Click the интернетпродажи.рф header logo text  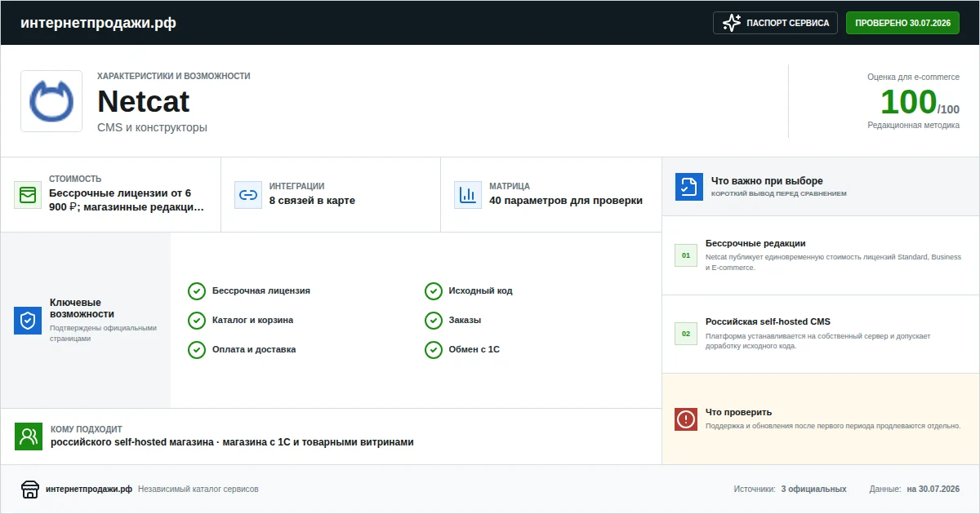tap(98, 23)
